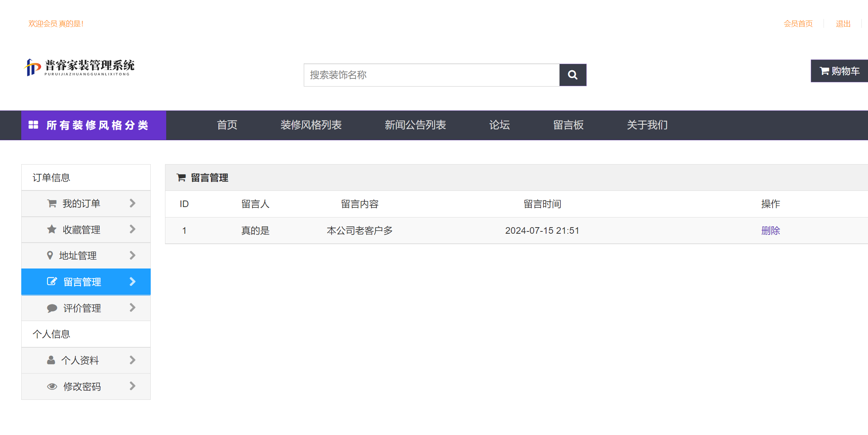Click the edit icon beside 留言管理 in sidebar
This screenshot has height=435, width=868.
52,282
